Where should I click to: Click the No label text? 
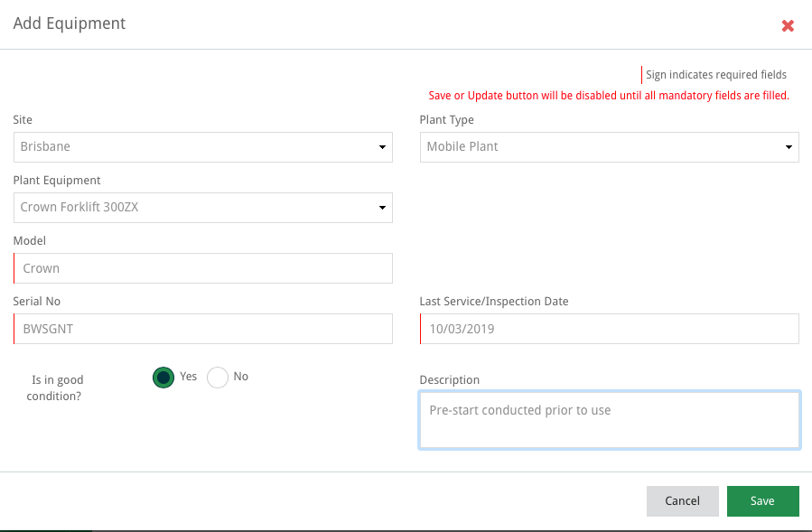(x=240, y=377)
